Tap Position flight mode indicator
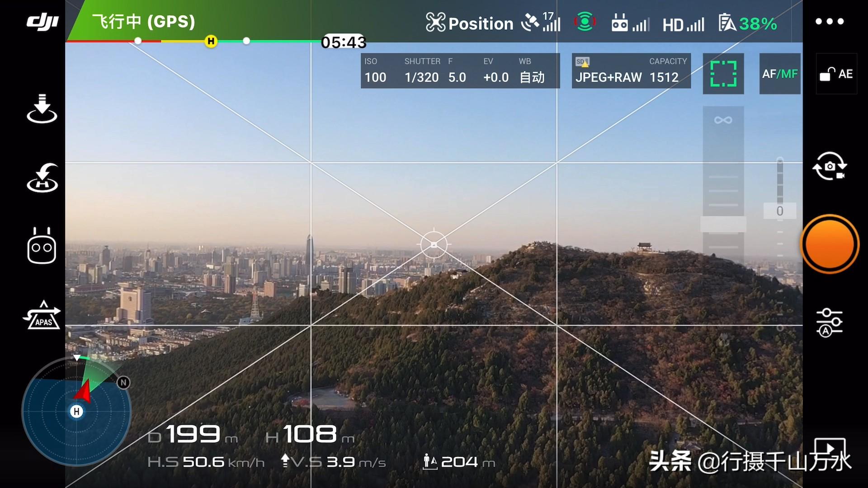868x488 pixels. click(x=470, y=23)
